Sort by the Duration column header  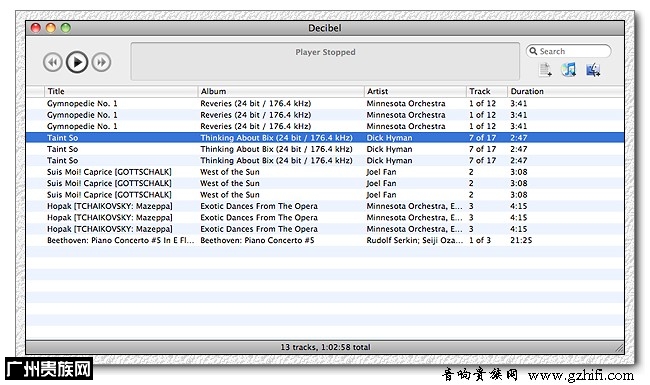tap(566, 91)
